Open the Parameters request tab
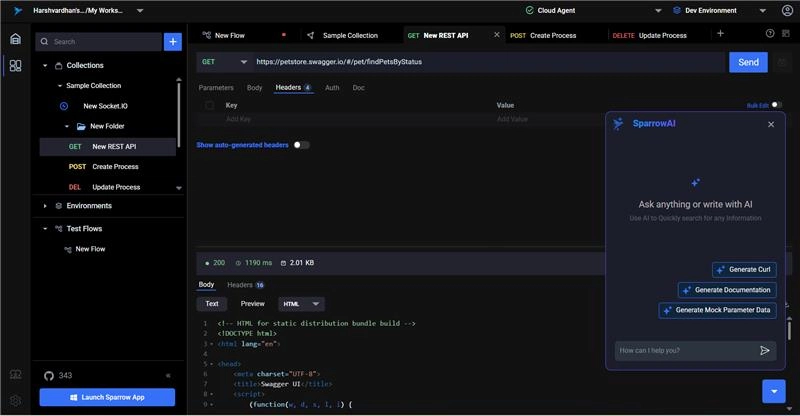 pos(216,88)
